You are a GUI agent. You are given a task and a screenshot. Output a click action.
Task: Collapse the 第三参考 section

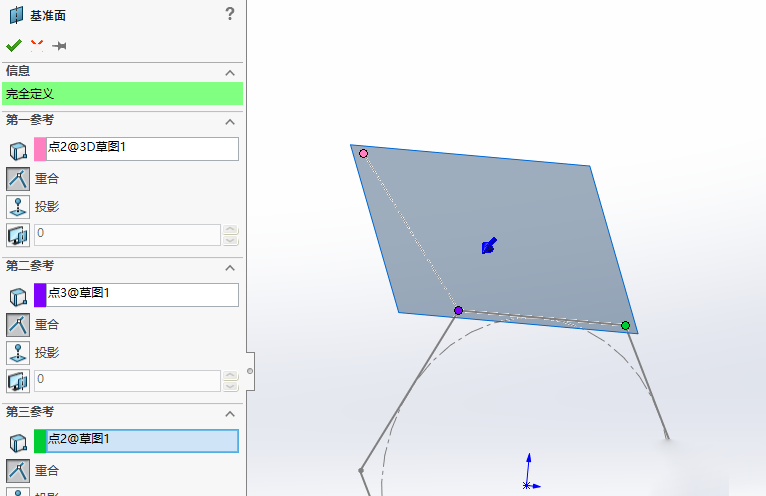coord(230,413)
